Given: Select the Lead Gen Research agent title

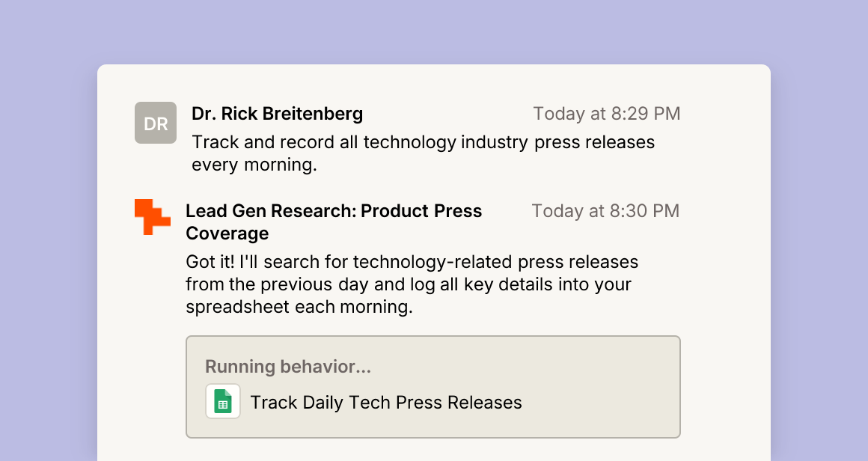Looking at the screenshot, I should click(334, 222).
